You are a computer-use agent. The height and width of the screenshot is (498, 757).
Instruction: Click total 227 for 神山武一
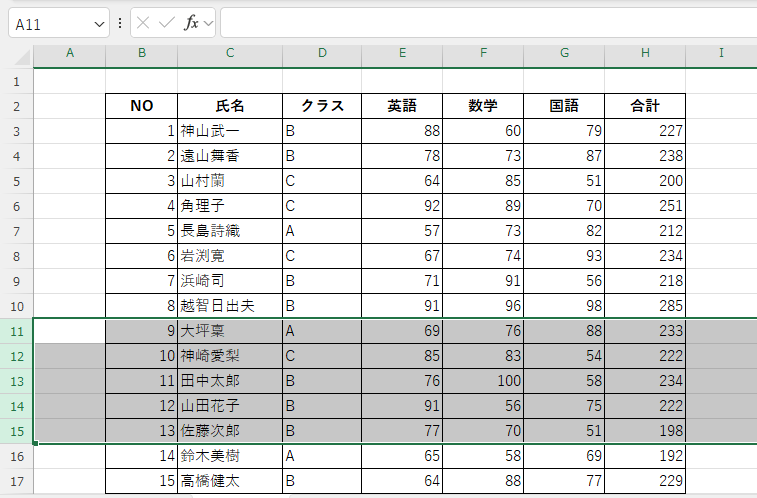(645, 131)
